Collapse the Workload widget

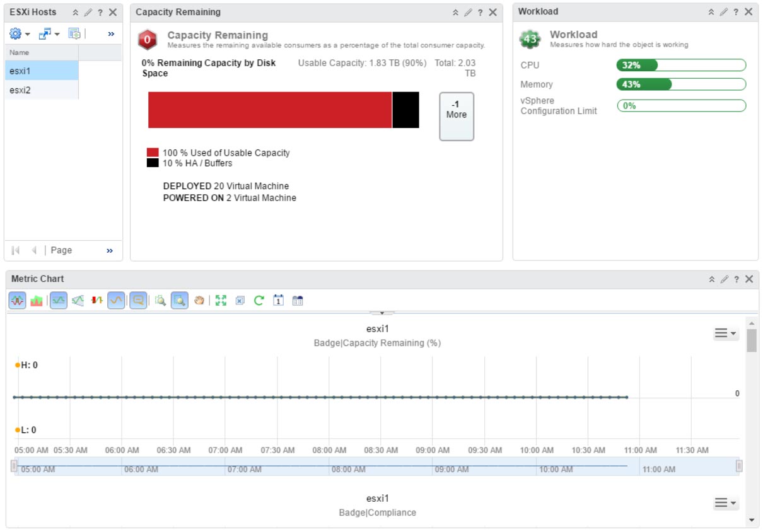(711, 11)
